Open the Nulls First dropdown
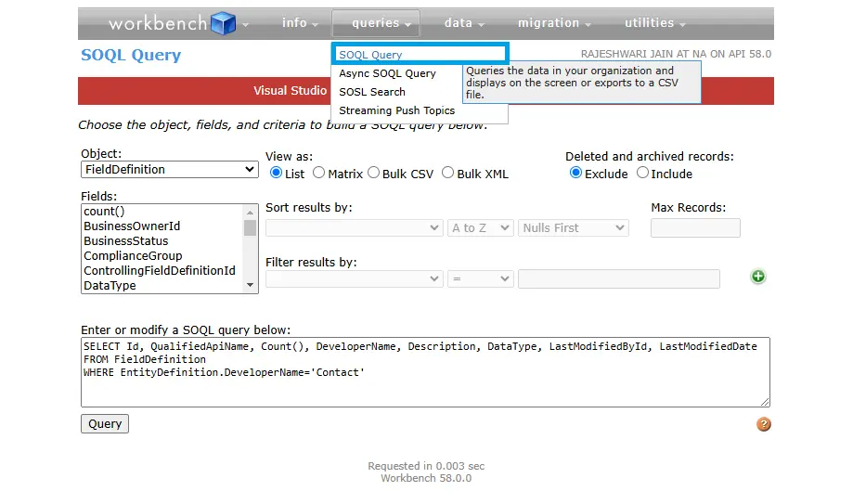The width and height of the screenshot is (853, 504). pos(574,227)
